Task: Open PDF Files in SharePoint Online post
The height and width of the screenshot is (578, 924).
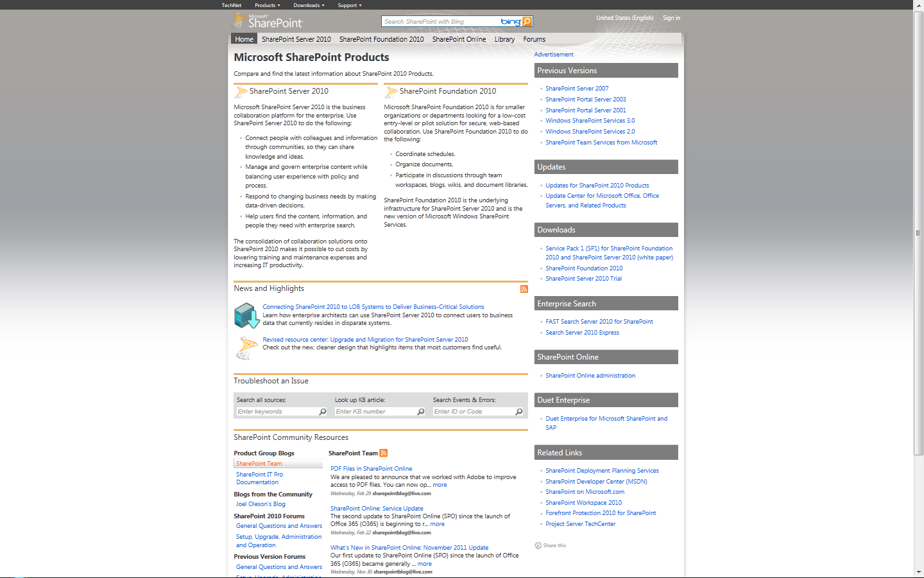Action: coord(371,469)
